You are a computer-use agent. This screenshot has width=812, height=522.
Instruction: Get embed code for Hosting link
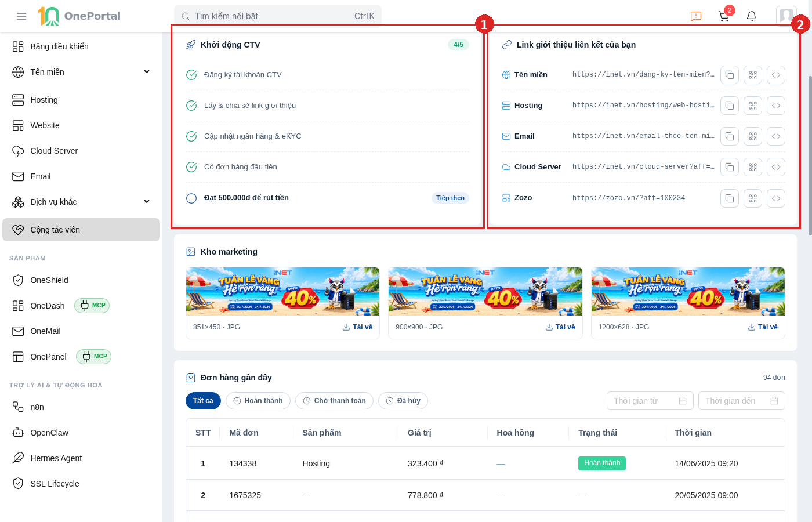click(x=776, y=106)
